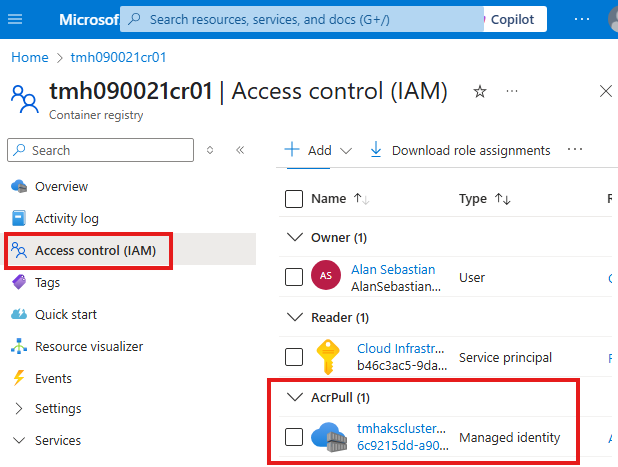Tick the select-all checkbox in header
The height and width of the screenshot is (467, 618).
294,199
